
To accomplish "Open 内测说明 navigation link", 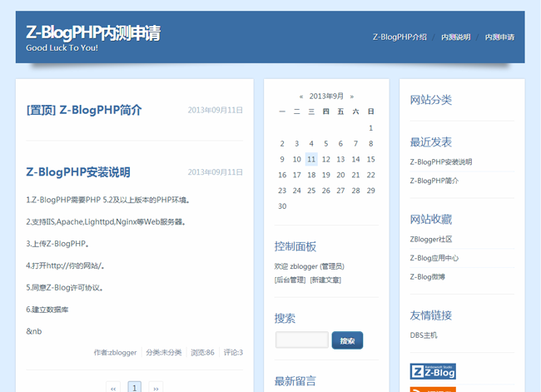I will click(x=456, y=37).
